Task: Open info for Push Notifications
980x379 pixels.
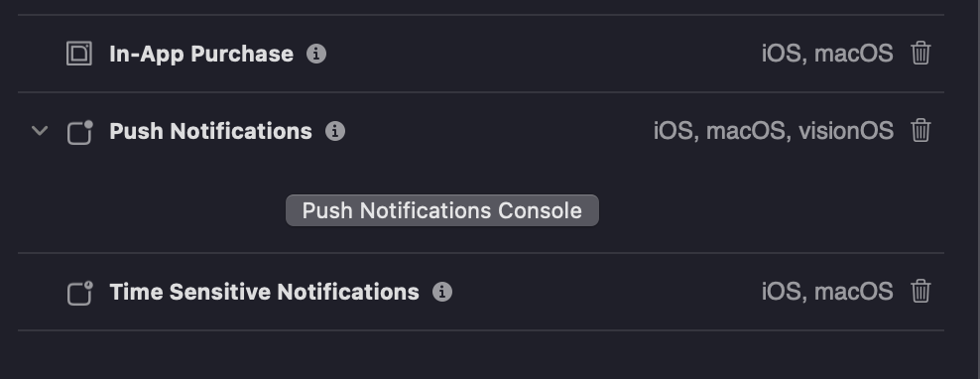Action: click(x=335, y=131)
